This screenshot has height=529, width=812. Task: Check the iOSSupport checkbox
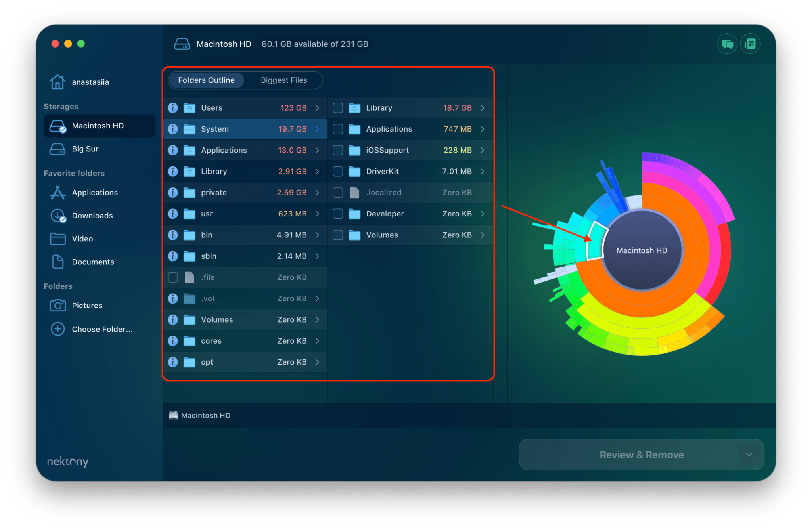click(x=337, y=150)
